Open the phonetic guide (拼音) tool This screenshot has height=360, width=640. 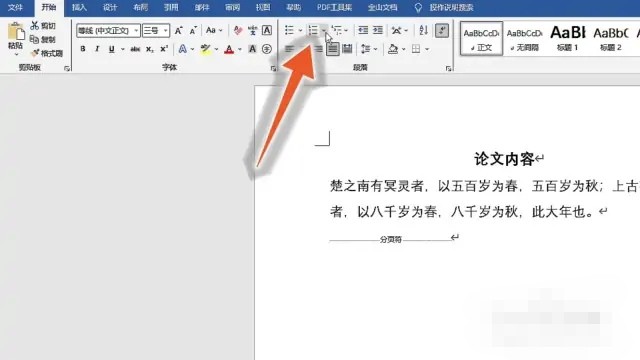tap(252, 31)
